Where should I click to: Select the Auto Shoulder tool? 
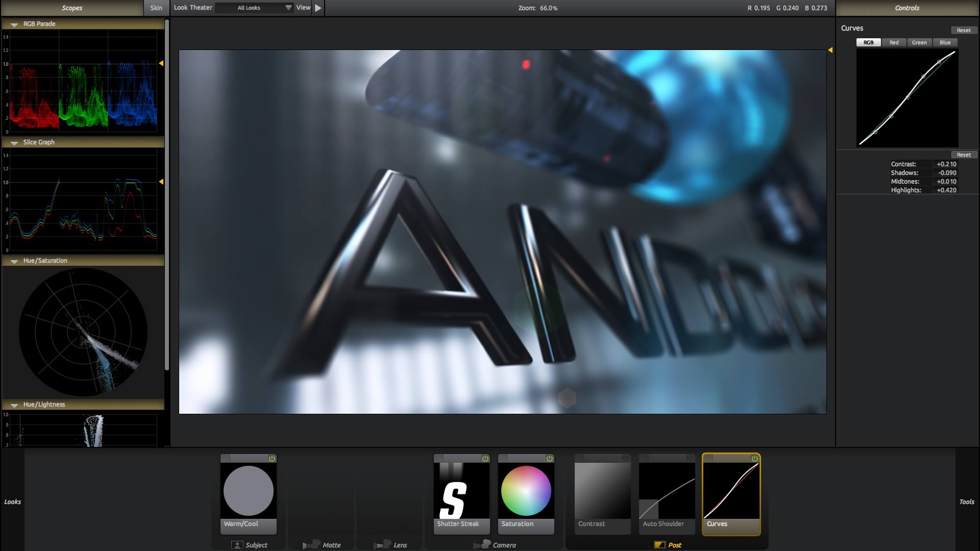coord(667,491)
